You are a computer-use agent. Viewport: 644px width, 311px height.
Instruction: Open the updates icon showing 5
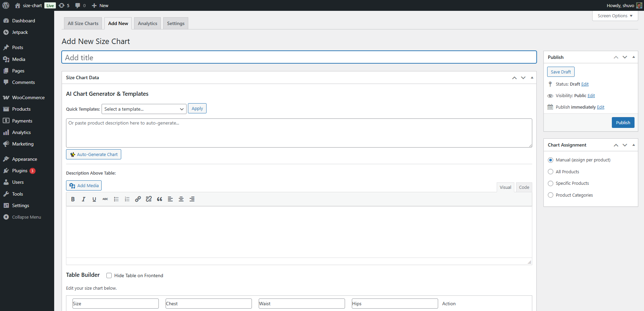pos(64,5)
